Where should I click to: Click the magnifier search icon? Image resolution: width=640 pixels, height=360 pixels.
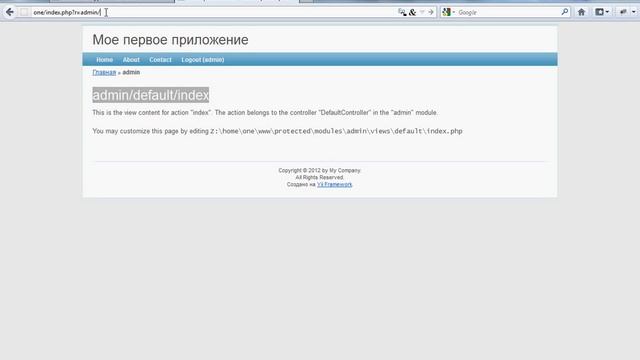click(x=564, y=12)
